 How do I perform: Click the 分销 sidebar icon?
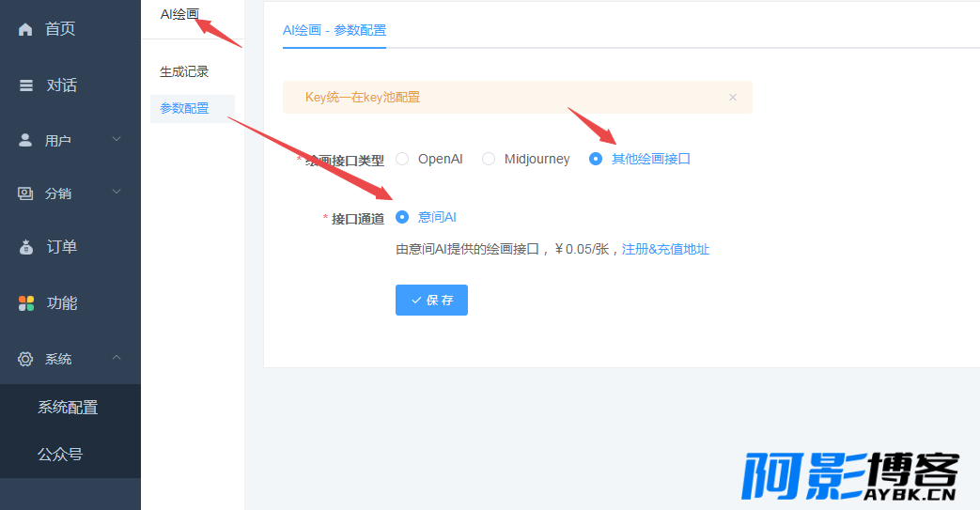[25, 193]
